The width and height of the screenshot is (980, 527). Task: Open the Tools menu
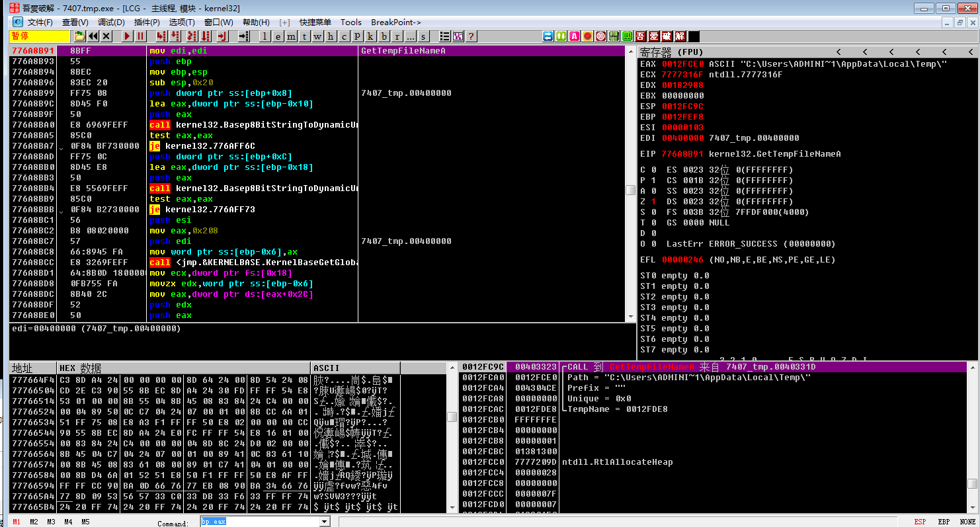pos(351,22)
